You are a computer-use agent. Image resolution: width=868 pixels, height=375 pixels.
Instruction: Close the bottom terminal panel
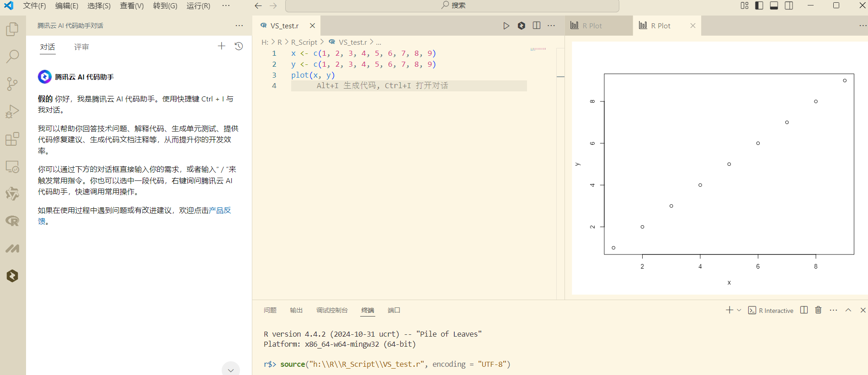click(x=863, y=310)
